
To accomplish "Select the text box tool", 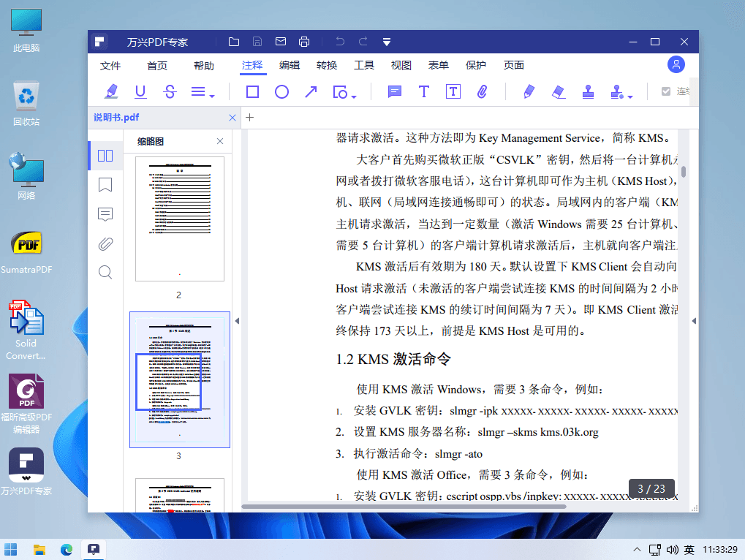I will [x=453, y=91].
